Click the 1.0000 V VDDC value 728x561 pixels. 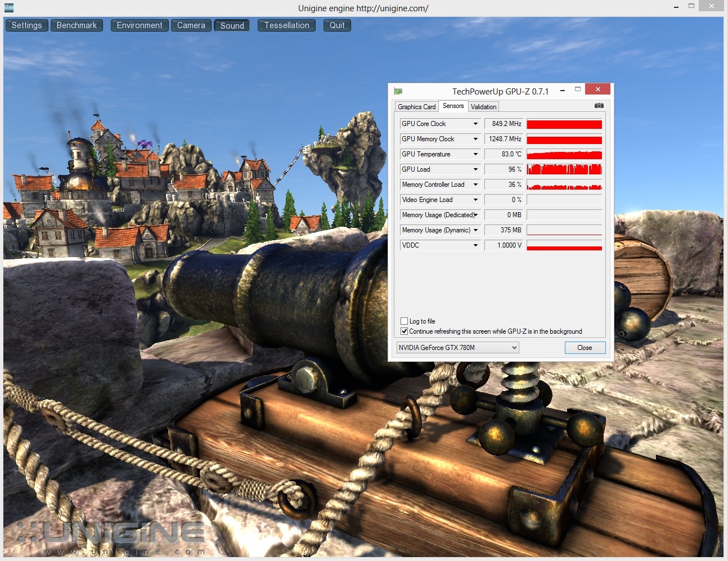(504, 245)
